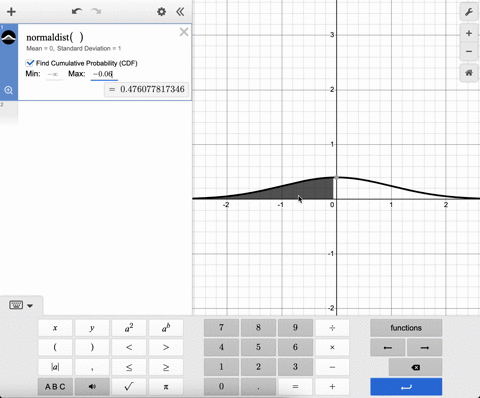This screenshot has height=398, width=480.
Task: Click the Min bound input field
Action: click(x=53, y=74)
